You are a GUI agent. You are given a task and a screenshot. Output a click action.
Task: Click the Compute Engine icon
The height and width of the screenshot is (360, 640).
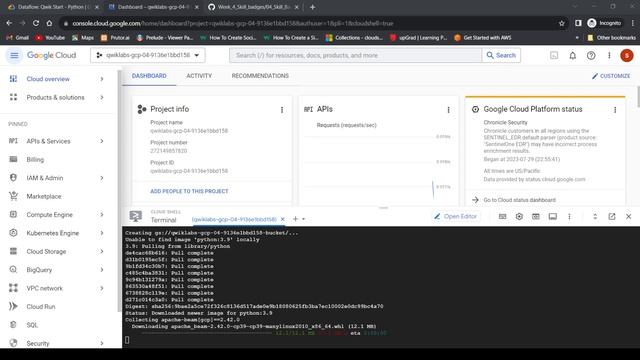(13, 214)
